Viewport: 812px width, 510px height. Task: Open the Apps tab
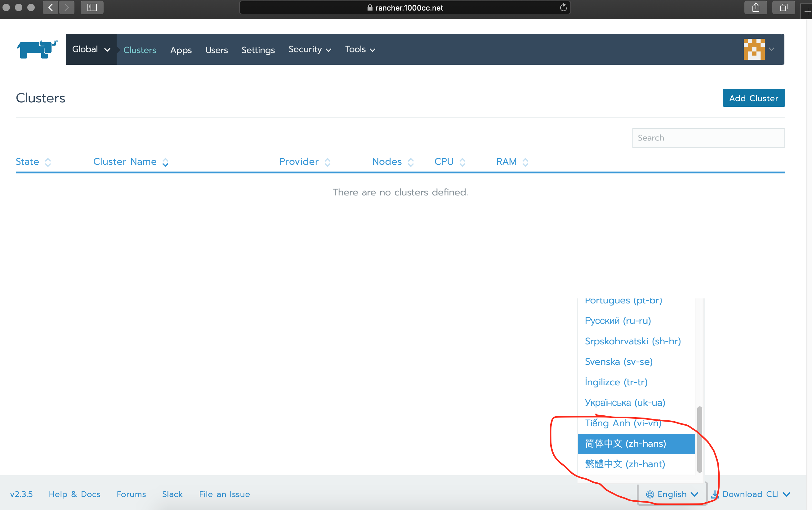(181, 50)
